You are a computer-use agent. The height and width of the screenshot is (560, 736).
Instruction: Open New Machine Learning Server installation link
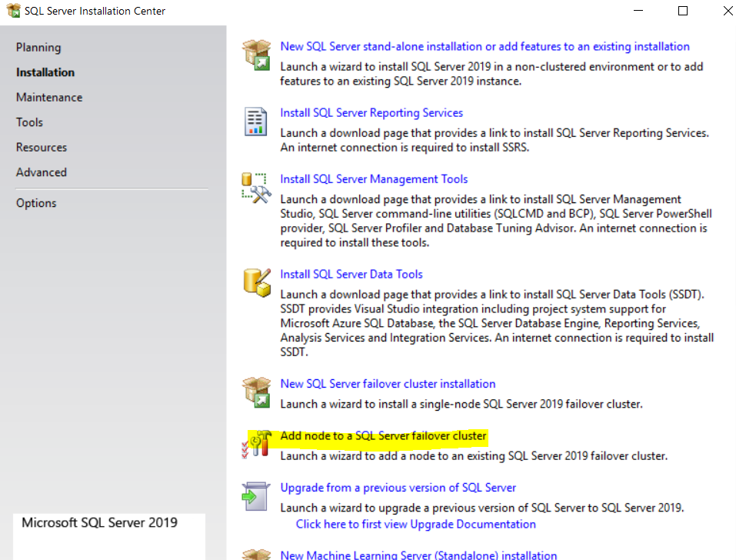(418, 555)
